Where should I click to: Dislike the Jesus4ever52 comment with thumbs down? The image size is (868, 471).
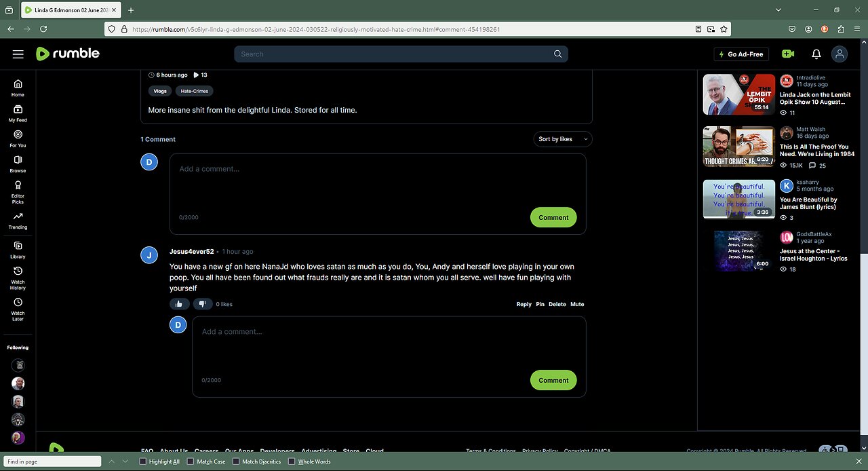click(202, 304)
